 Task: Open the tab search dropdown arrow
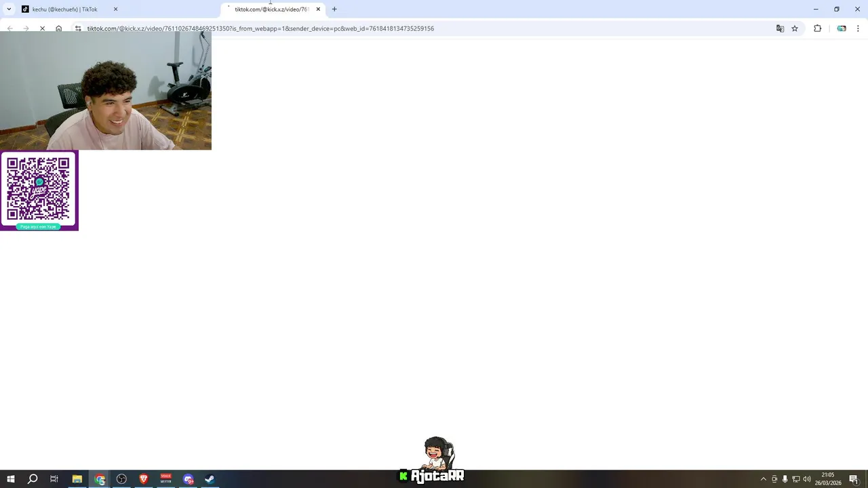point(9,9)
